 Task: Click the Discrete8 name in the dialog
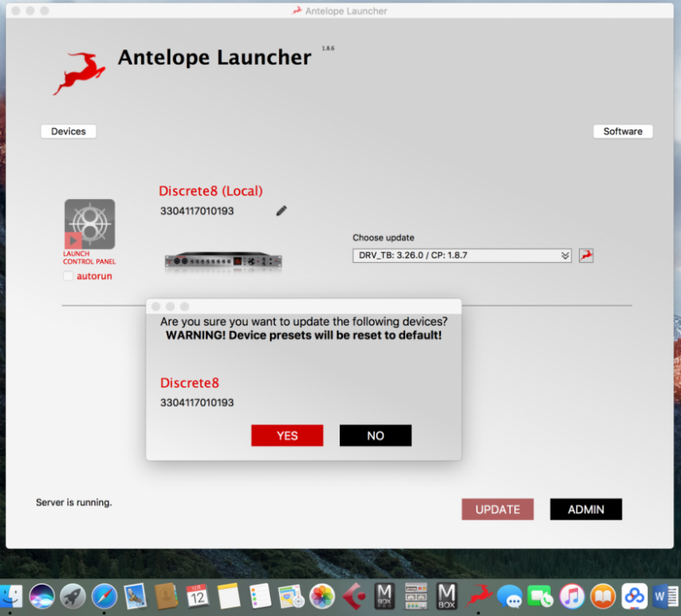(189, 383)
